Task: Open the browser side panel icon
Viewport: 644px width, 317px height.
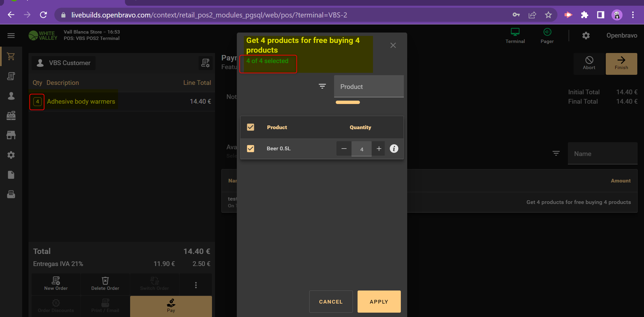Action: click(601, 15)
